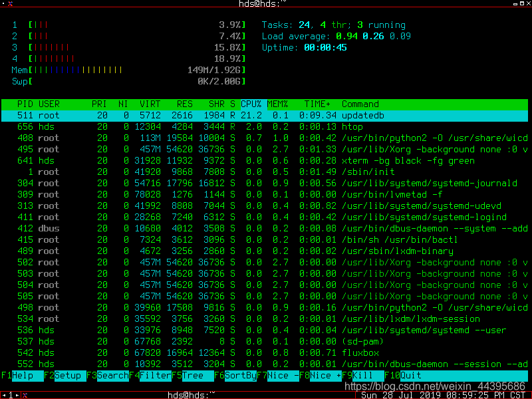
Task: Open the F2 Setup screen
Action: (65, 376)
